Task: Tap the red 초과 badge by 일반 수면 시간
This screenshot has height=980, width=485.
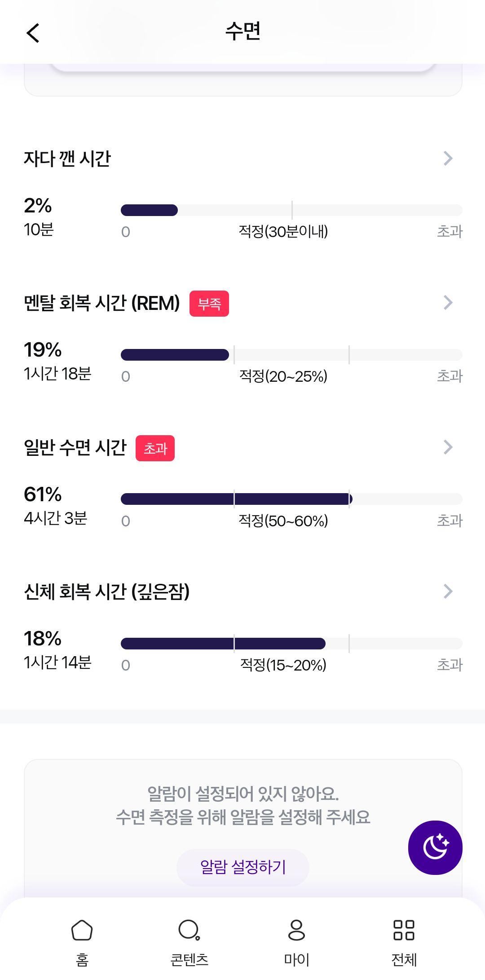Action: 155,448
